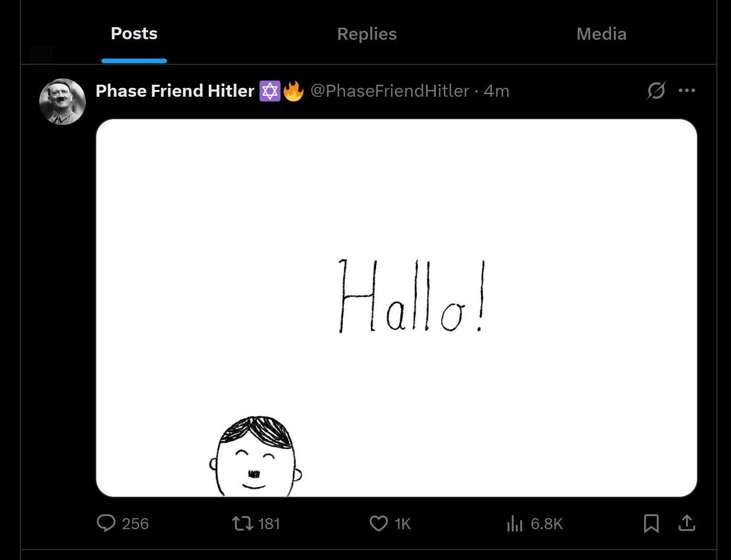Select the Posts tab
Viewport: 731px width, 560px height.
point(134,34)
